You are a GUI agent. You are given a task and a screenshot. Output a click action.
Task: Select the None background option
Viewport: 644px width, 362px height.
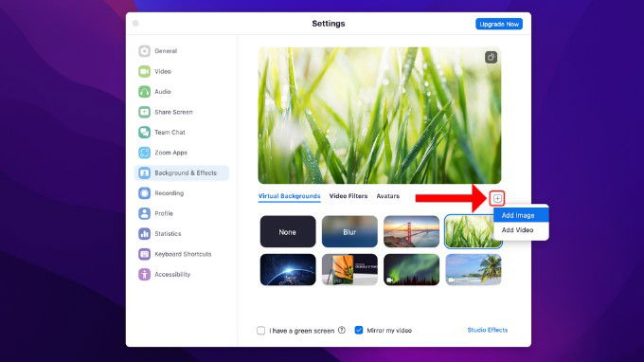pyautogui.click(x=288, y=232)
